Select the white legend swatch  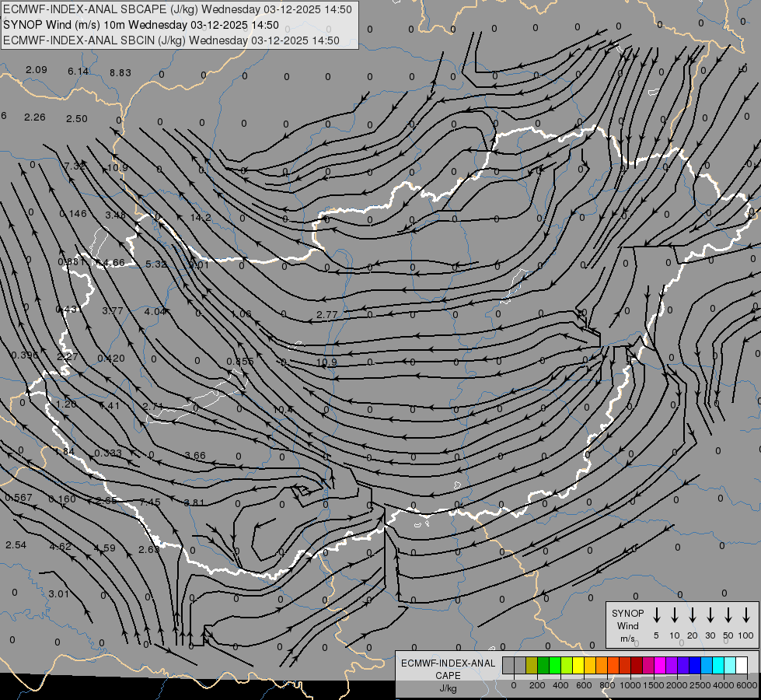pyautogui.click(x=741, y=666)
